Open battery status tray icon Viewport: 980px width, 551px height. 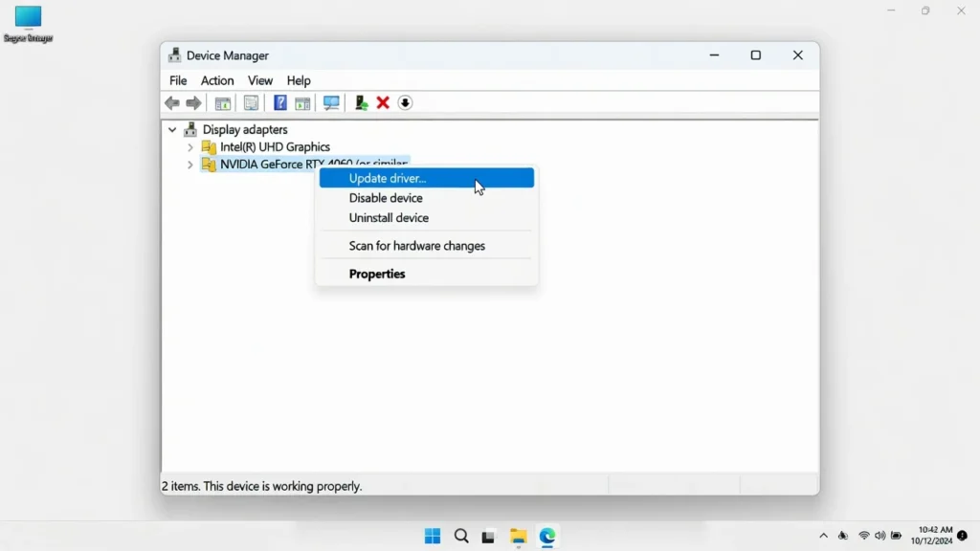click(x=896, y=536)
